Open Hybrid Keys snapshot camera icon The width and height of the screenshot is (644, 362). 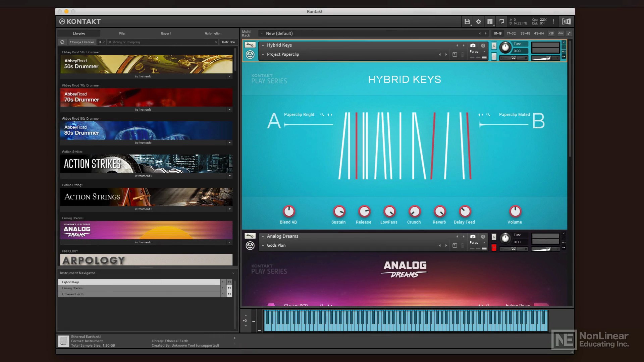[473, 46]
